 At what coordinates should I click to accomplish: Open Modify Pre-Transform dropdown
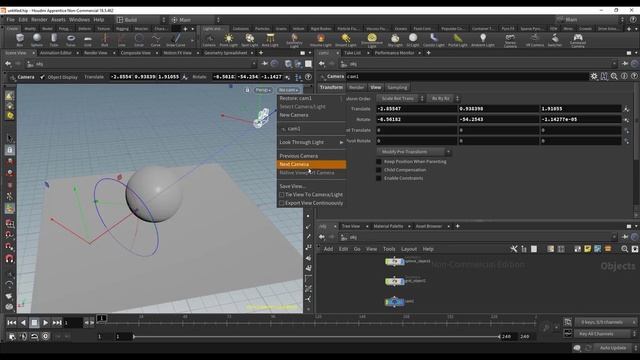pos(413,152)
